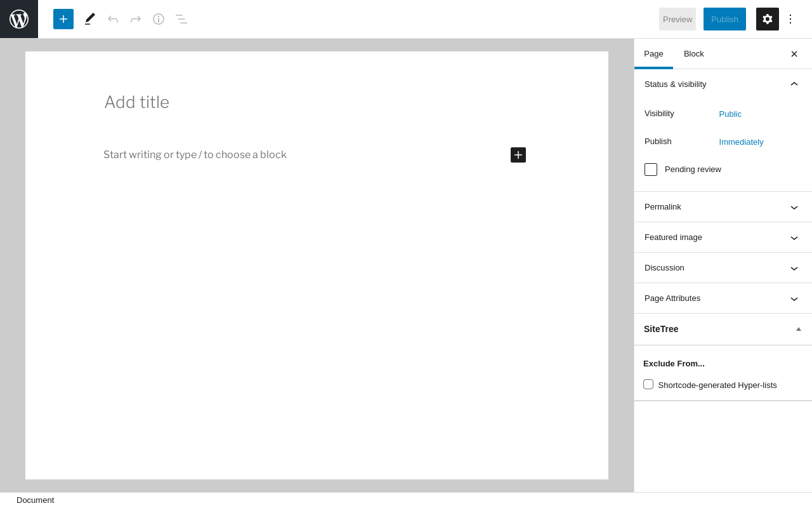The width and height of the screenshot is (812, 508).
Task: Open the content details info icon
Action: [159, 19]
